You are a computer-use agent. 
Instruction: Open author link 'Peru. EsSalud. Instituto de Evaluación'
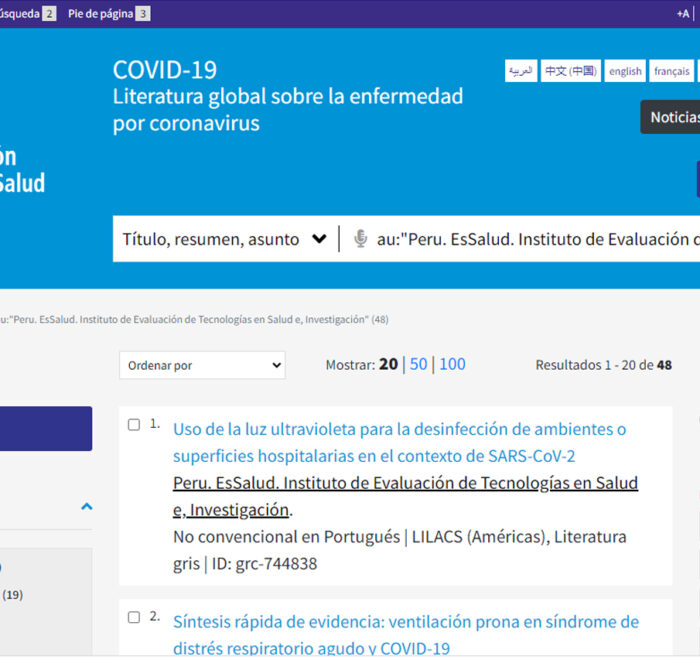point(405,496)
